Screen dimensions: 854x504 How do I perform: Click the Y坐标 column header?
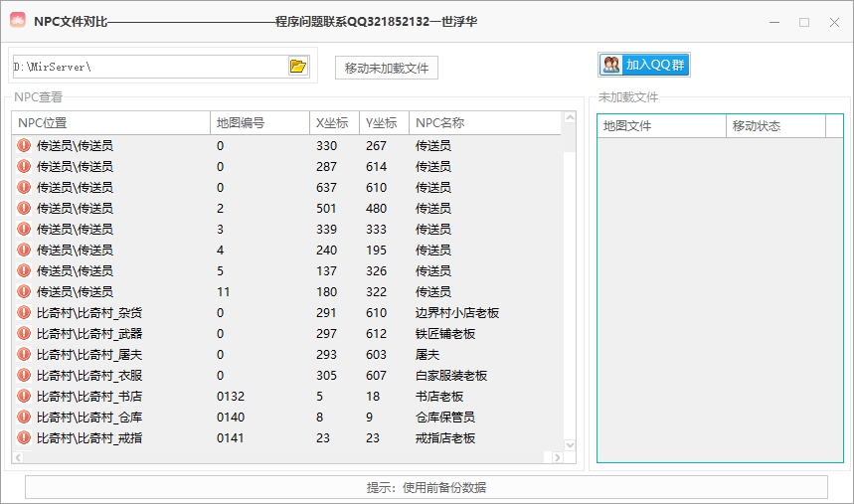(x=384, y=122)
